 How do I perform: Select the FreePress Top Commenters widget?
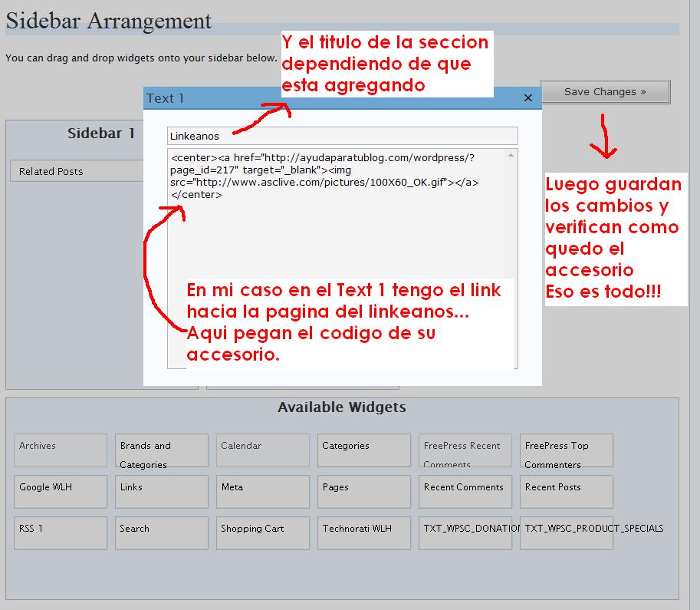point(566,450)
